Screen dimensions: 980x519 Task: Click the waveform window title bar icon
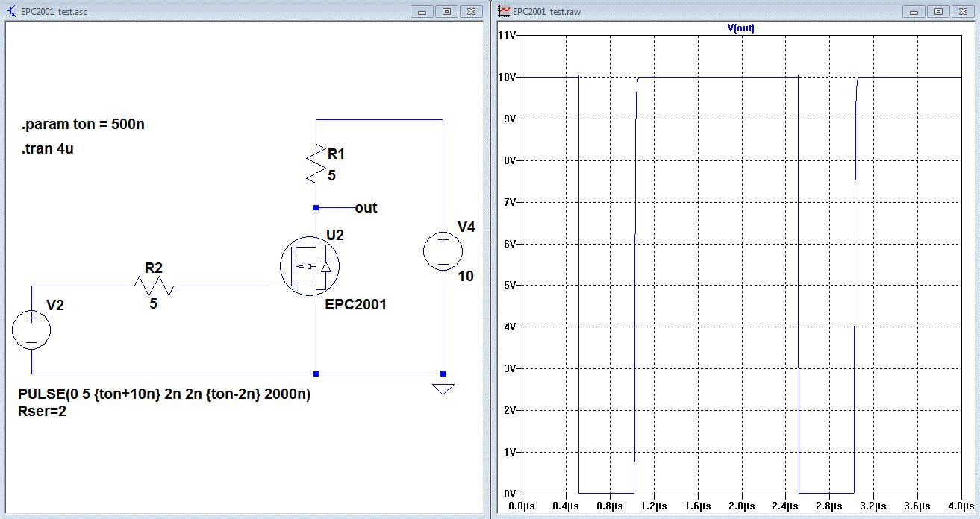click(x=504, y=11)
